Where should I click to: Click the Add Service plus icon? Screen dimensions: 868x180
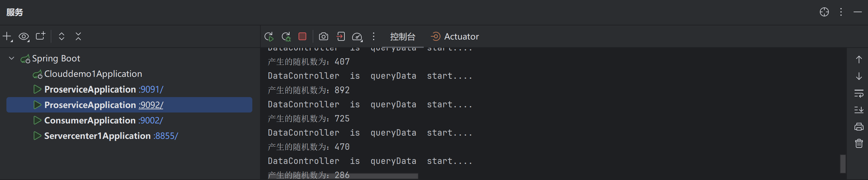click(x=7, y=36)
